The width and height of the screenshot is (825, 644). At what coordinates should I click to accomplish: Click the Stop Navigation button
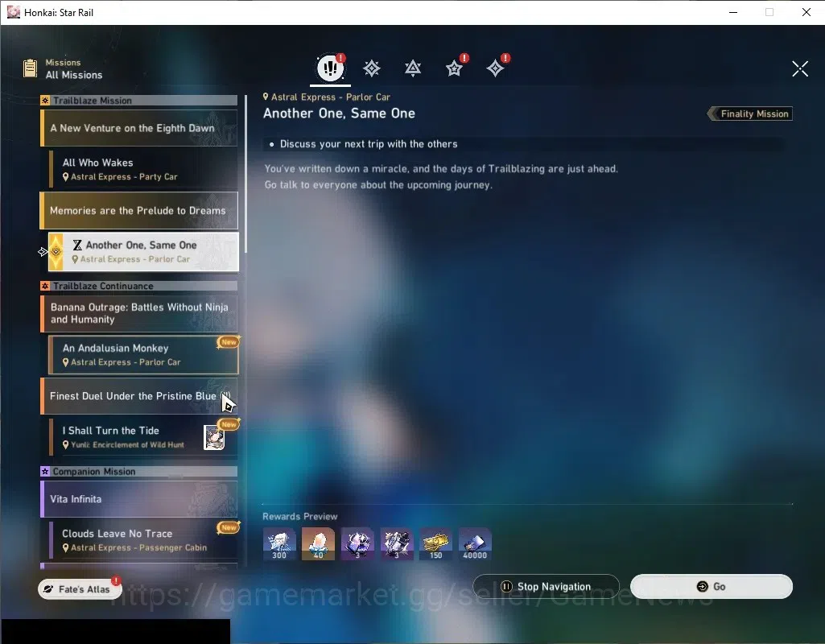point(547,586)
